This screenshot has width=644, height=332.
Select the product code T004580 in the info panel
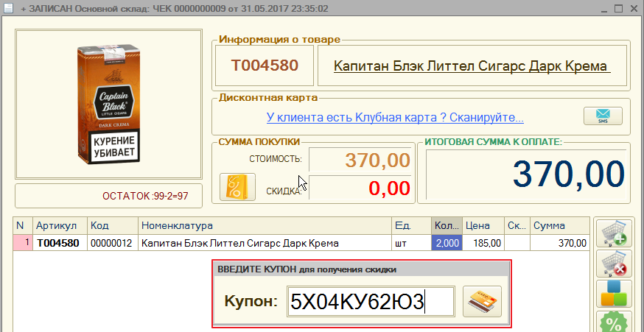coord(265,66)
